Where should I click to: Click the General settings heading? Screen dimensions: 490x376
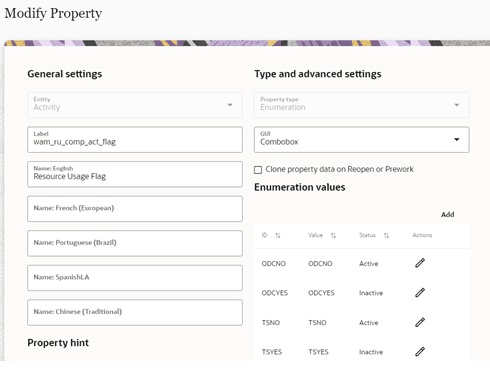pyautogui.click(x=65, y=74)
